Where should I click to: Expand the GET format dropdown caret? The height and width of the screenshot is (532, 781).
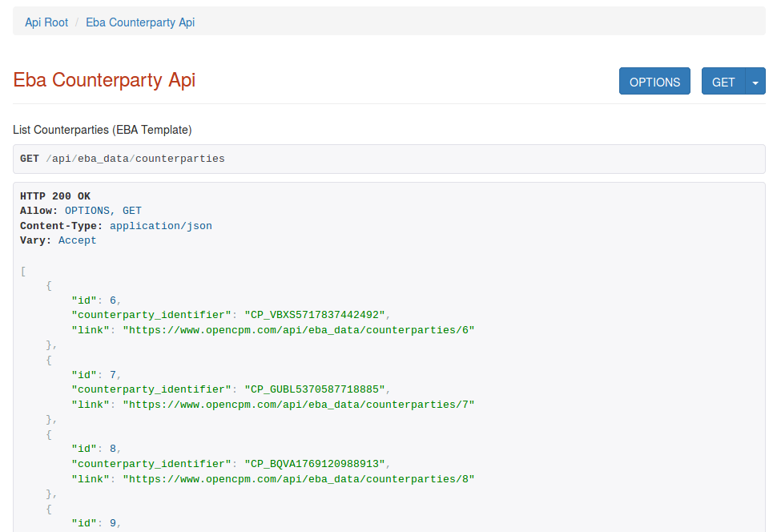coord(755,82)
